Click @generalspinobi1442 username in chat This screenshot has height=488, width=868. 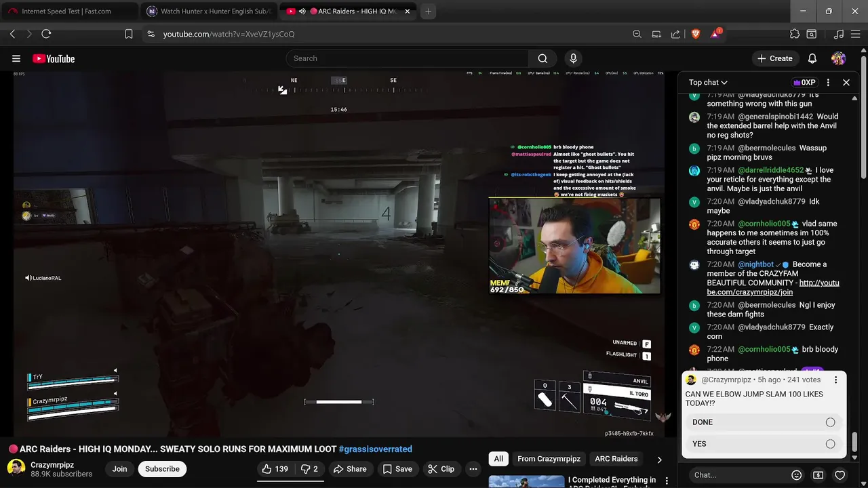(x=776, y=117)
